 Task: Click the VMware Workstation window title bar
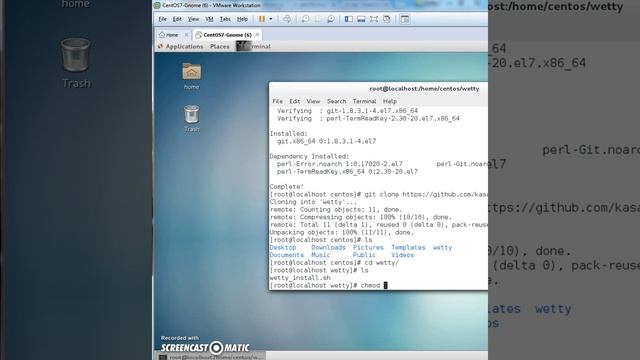(x=320, y=5)
